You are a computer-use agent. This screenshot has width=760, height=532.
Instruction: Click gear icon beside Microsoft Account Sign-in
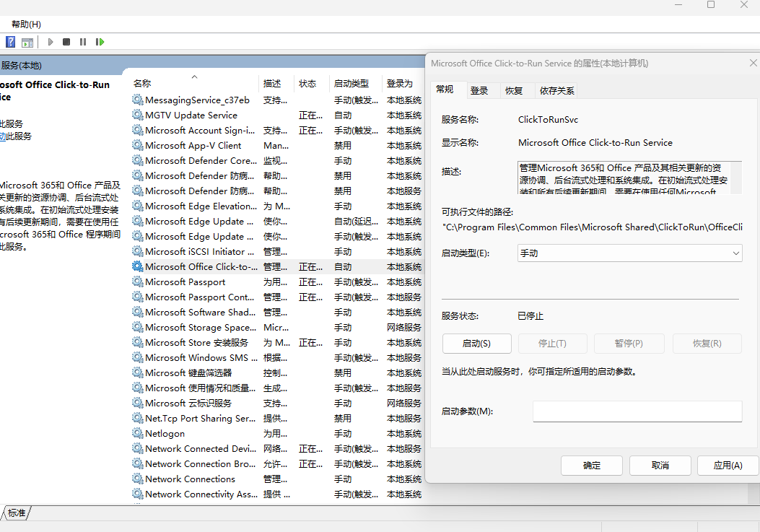[x=138, y=130]
